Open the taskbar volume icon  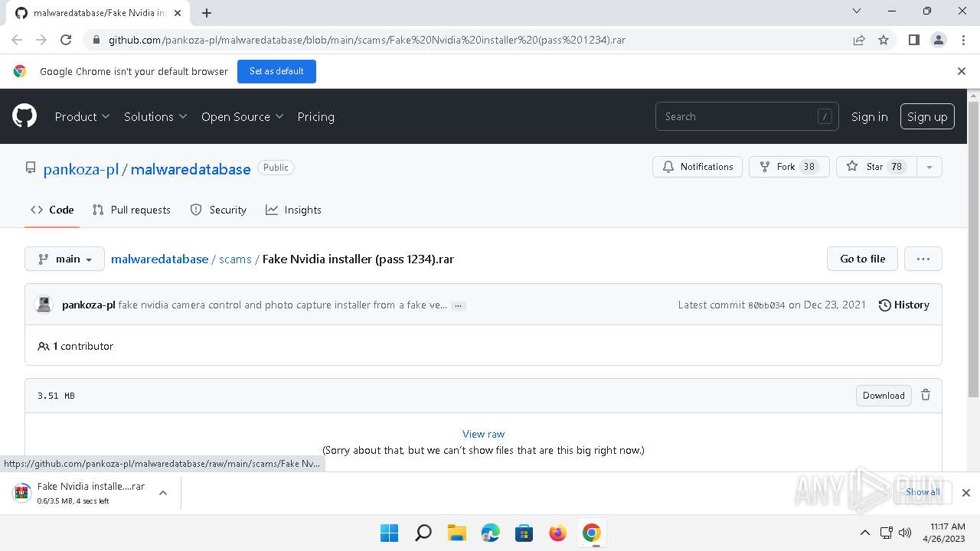[x=905, y=533]
